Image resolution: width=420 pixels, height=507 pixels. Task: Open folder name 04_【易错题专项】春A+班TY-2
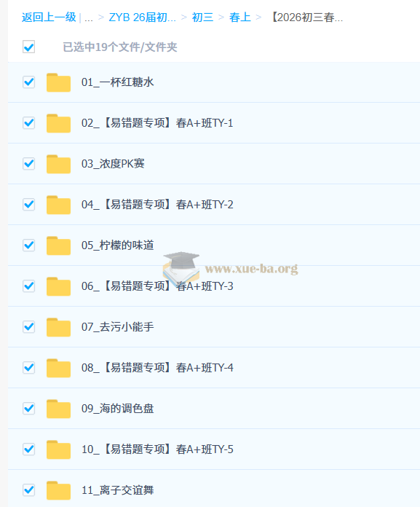click(x=157, y=205)
